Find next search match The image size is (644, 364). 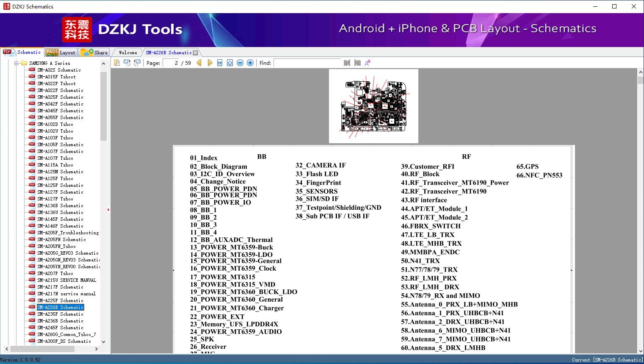357,63
